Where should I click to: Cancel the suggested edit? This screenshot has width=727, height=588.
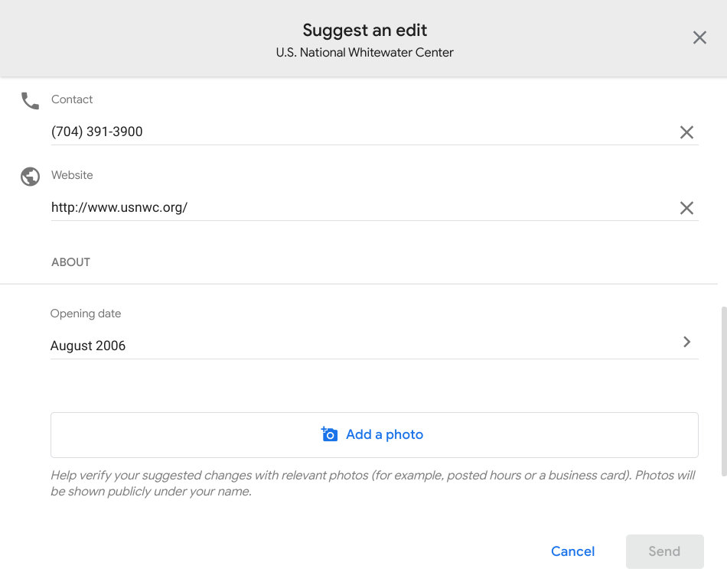tap(572, 551)
